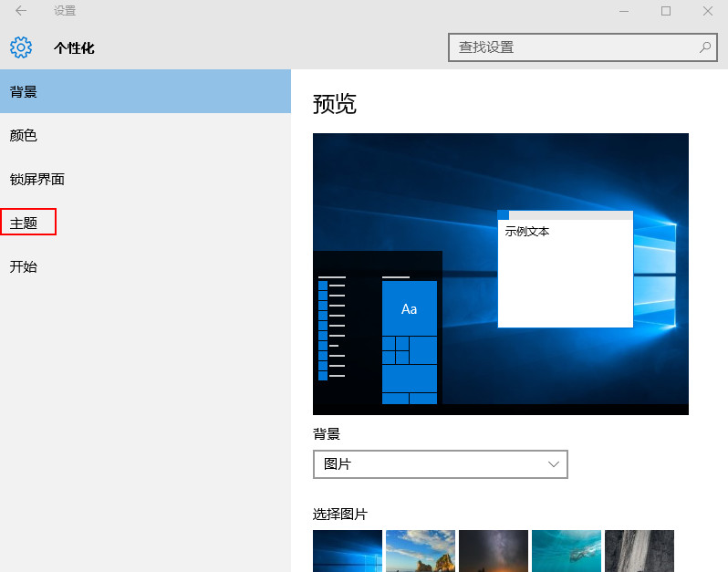This screenshot has width=728, height=572.
Task: Select 背景 in the sidebar
Action: point(24,91)
